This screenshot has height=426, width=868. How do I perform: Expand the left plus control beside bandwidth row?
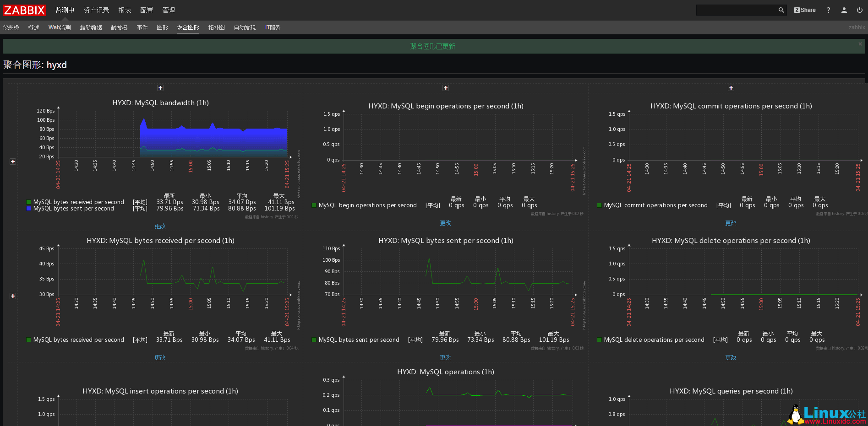point(12,161)
